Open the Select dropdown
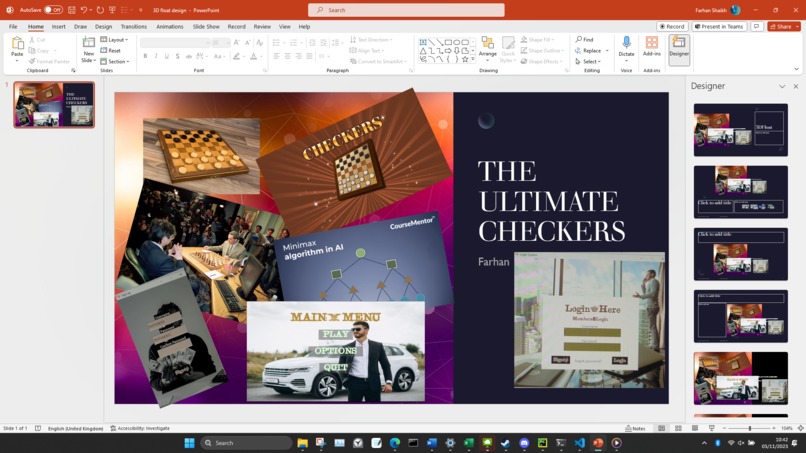 588,61
